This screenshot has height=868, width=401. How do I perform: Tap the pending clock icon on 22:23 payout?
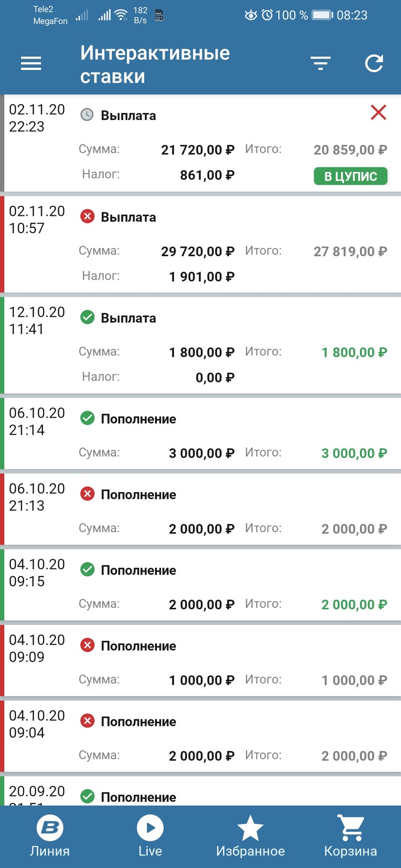(x=87, y=115)
